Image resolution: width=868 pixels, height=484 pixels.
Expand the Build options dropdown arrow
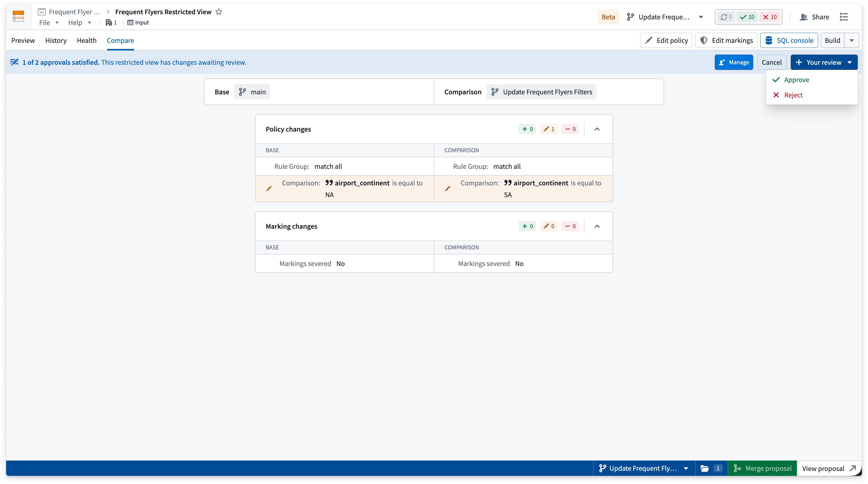point(851,41)
